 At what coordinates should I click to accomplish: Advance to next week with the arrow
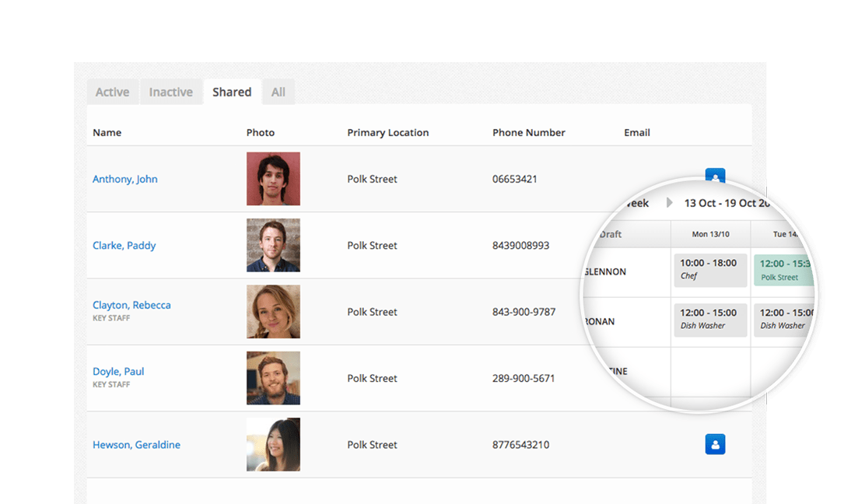point(671,203)
